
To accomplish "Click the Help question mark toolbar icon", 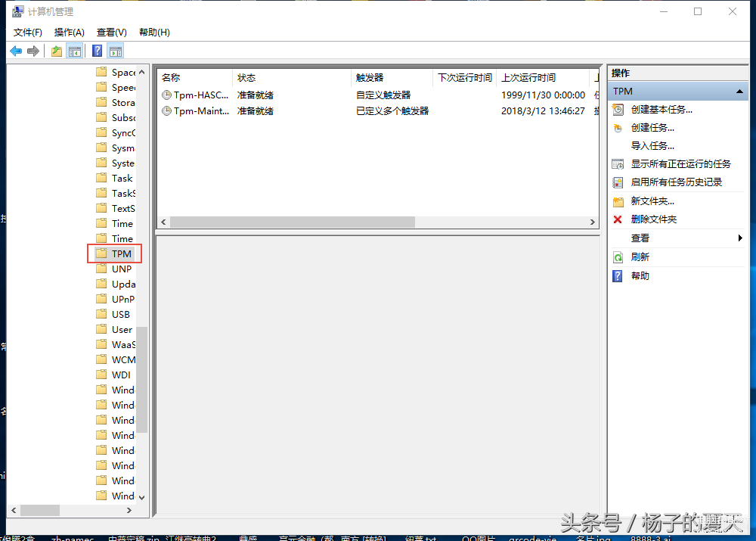I will coord(97,51).
